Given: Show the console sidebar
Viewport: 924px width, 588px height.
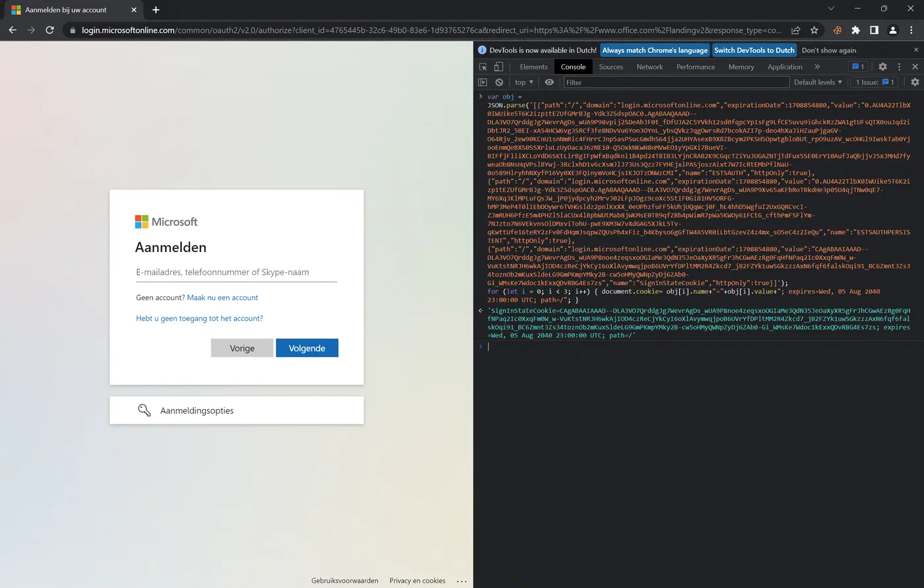Looking at the screenshot, I should [482, 82].
